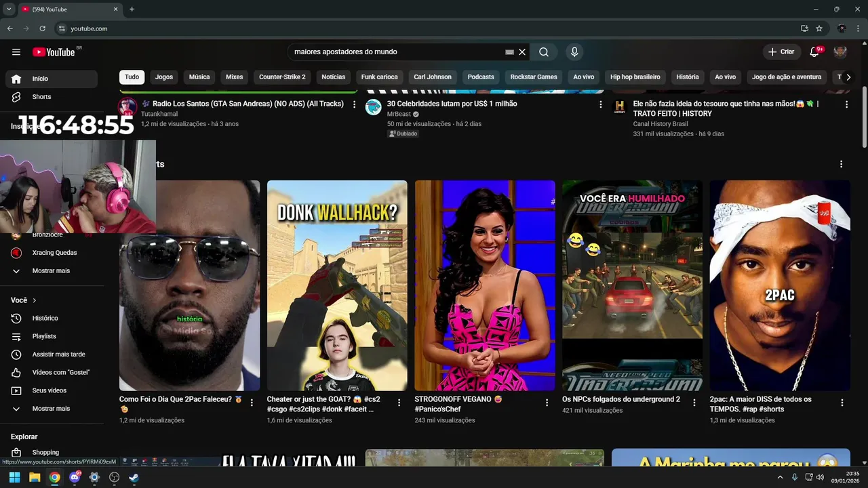Play the DONK WALLHACK short thumbnail
The image size is (868, 488).
tap(337, 285)
